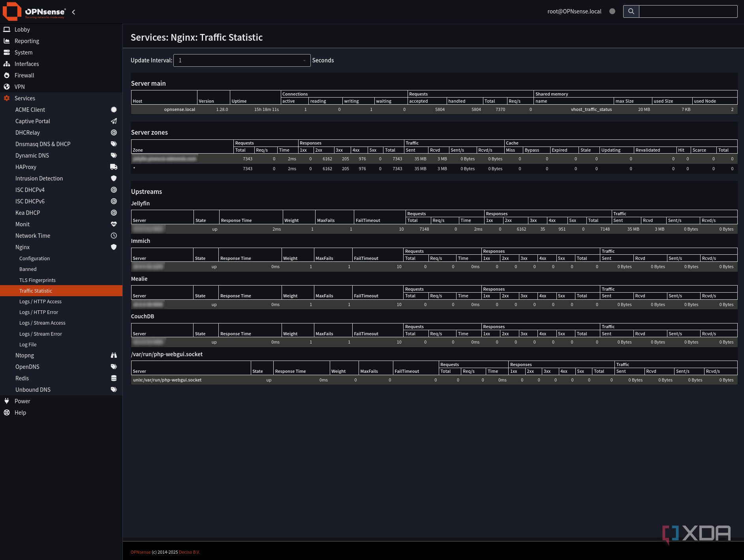Collapse the Services menu

coord(61,98)
